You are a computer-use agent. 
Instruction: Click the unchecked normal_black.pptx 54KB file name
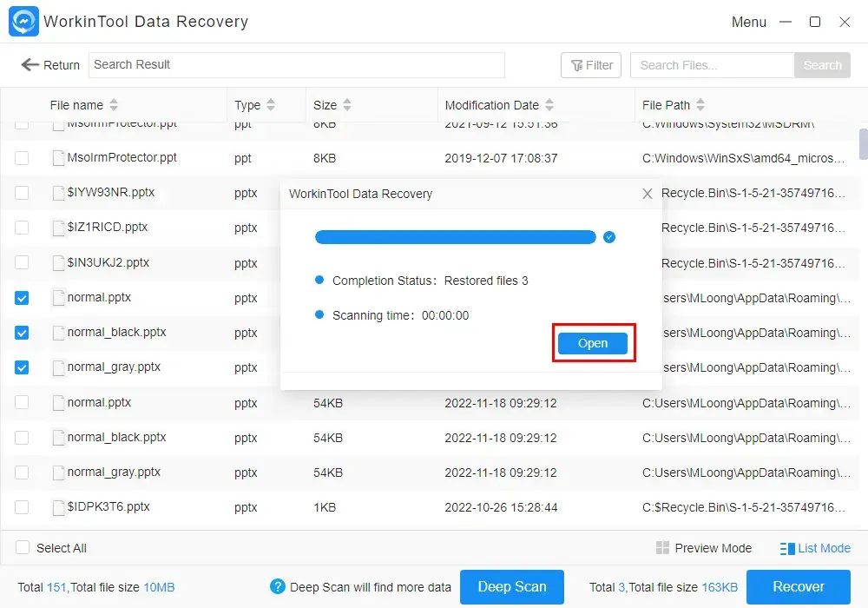coord(116,437)
